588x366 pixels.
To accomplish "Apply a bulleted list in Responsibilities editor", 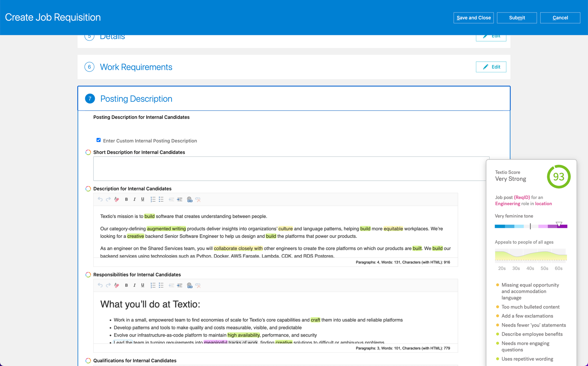I will point(161,285).
